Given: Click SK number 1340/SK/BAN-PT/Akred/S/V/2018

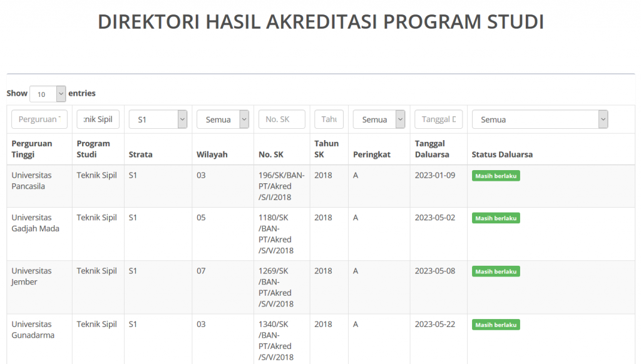Looking at the screenshot, I should click(276, 341).
